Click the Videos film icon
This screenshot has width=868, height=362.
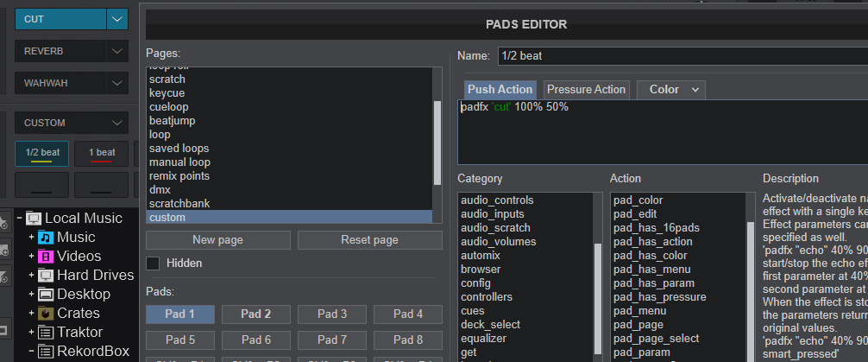click(x=46, y=257)
